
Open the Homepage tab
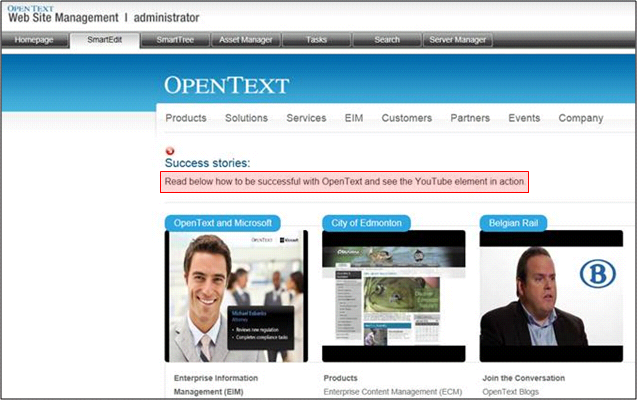click(34, 40)
